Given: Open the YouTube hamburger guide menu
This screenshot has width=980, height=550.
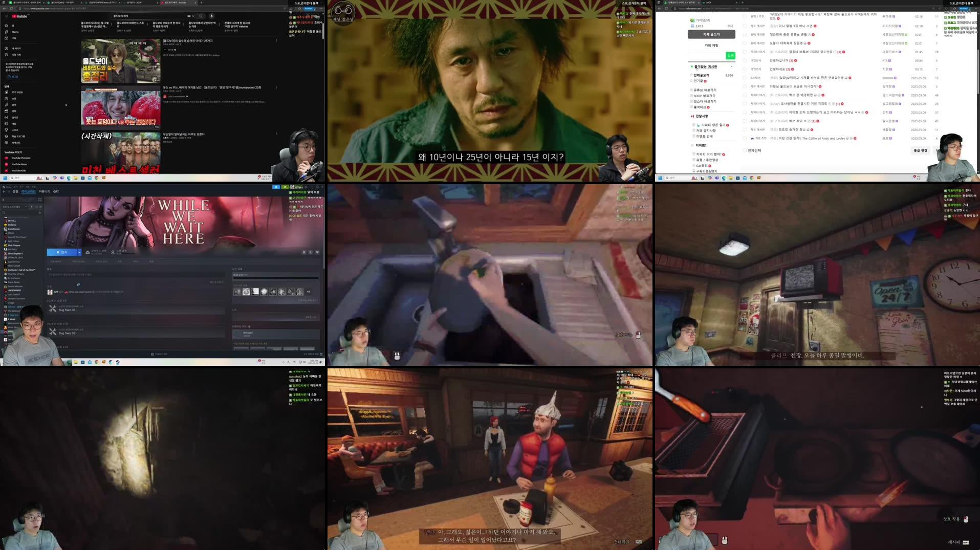Looking at the screenshot, I should click(6, 16).
